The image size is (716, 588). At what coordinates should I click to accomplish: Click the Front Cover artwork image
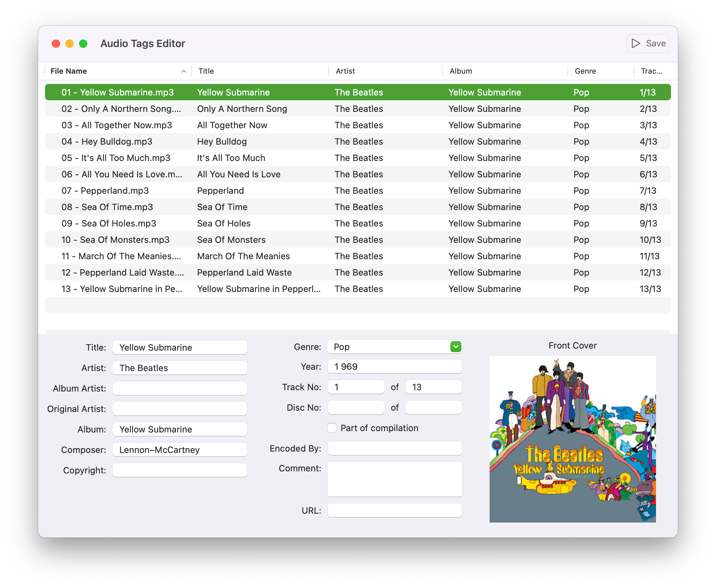(572, 439)
